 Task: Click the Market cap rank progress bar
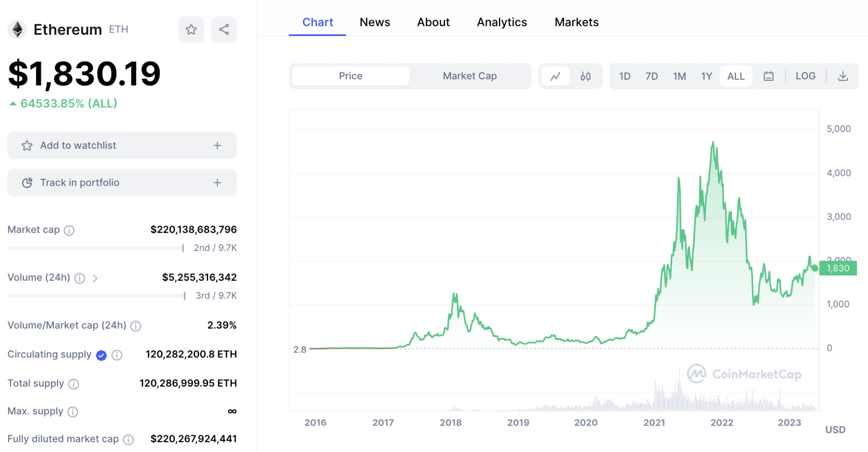tap(96, 248)
